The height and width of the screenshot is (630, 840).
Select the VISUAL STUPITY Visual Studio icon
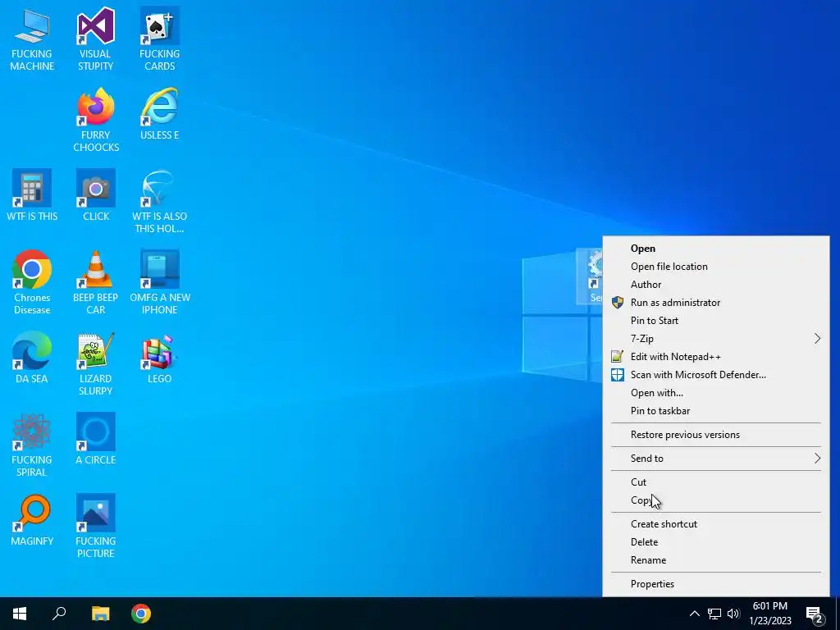click(96, 39)
